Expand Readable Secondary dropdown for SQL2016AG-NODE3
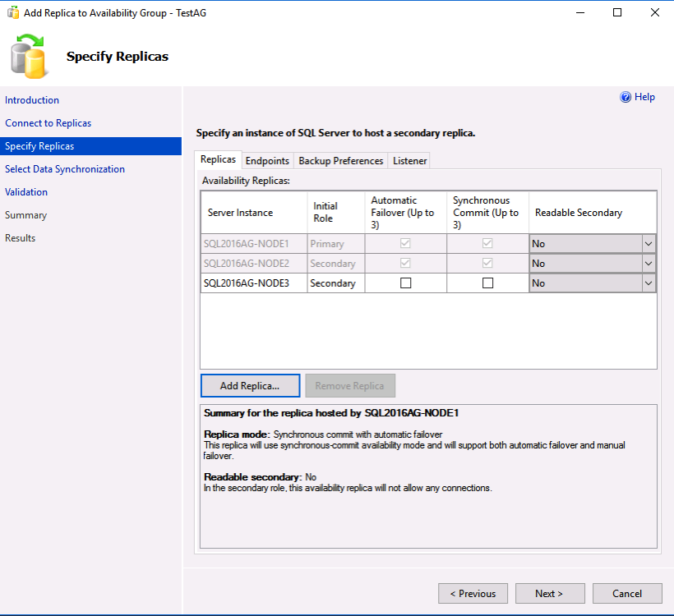 click(x=648, y=283)
